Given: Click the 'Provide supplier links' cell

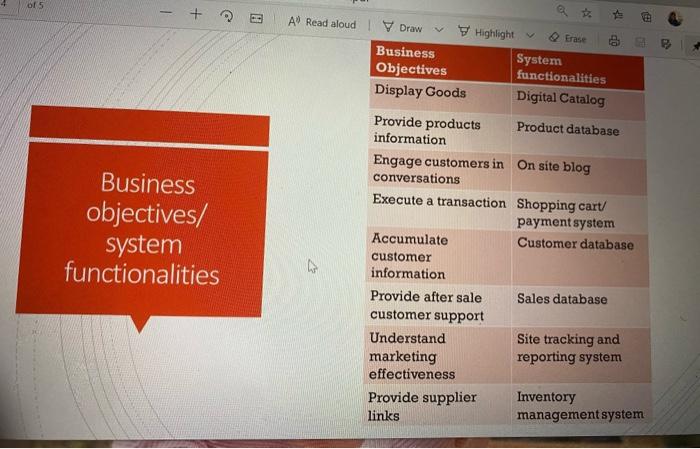Looking at the screenshot, I should point(437,405).
